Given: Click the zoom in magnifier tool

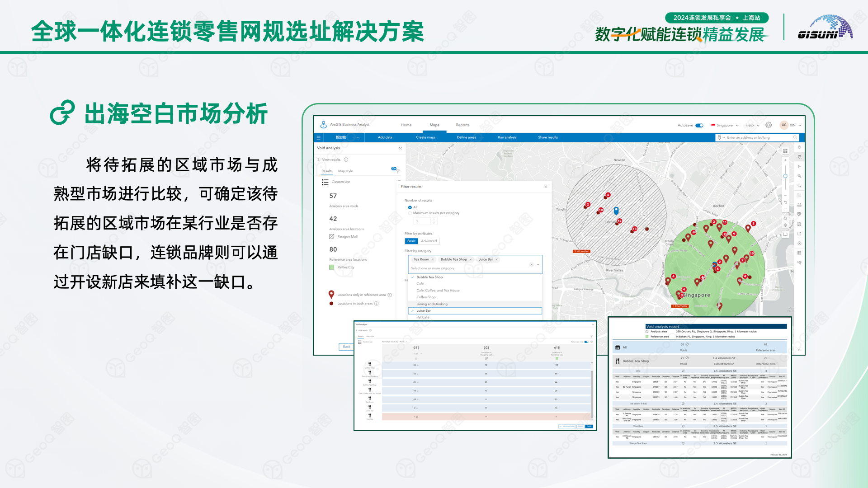Looking at the screenshot, I should click(x=799, y=176).
